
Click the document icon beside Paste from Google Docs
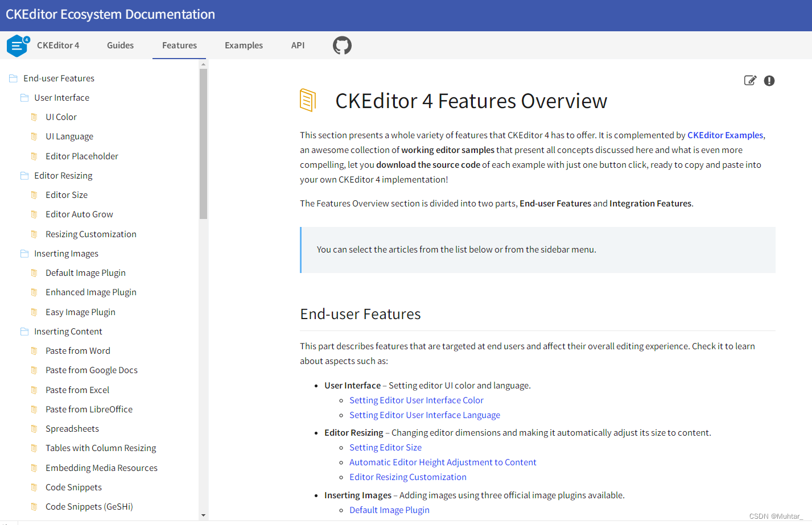(34, 370)
